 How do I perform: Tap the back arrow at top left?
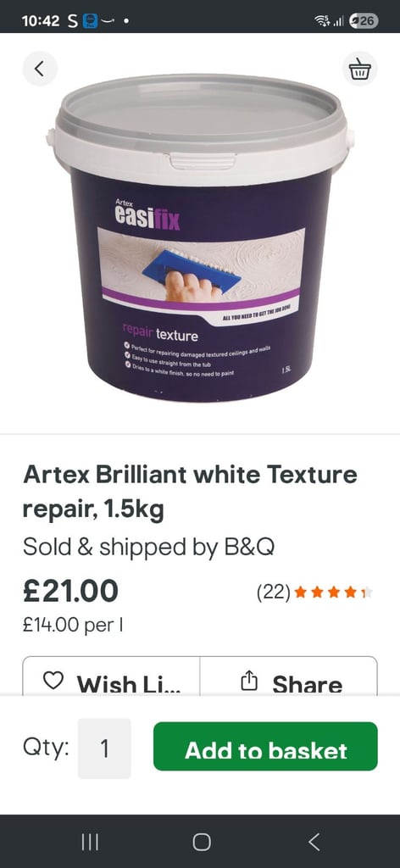pos(40,69)
